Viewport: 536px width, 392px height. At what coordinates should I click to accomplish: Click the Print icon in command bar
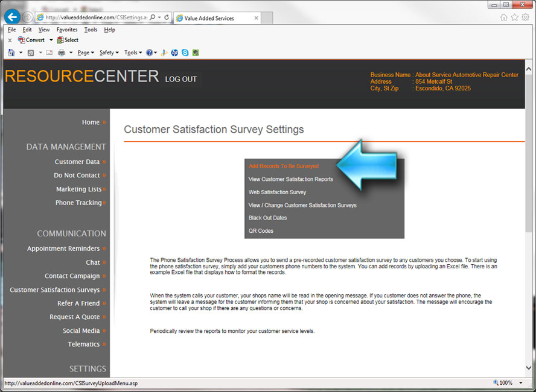tap(62, 52)
